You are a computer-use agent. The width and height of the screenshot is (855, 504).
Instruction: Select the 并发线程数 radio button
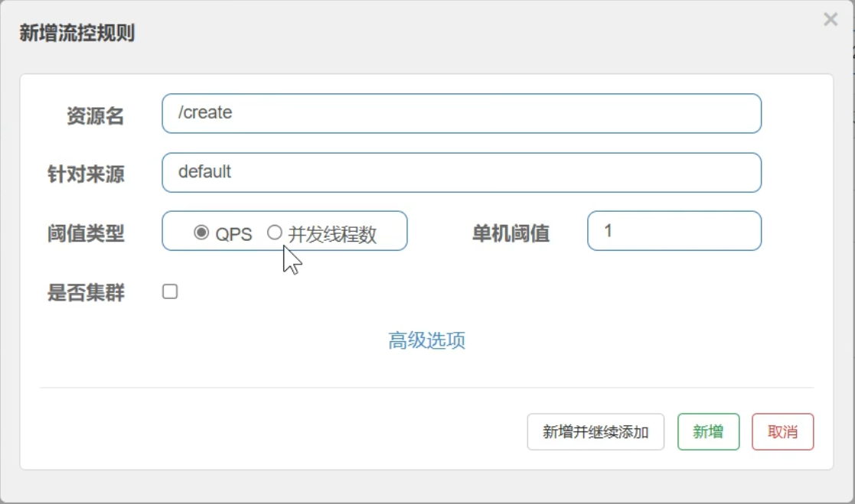274,232
